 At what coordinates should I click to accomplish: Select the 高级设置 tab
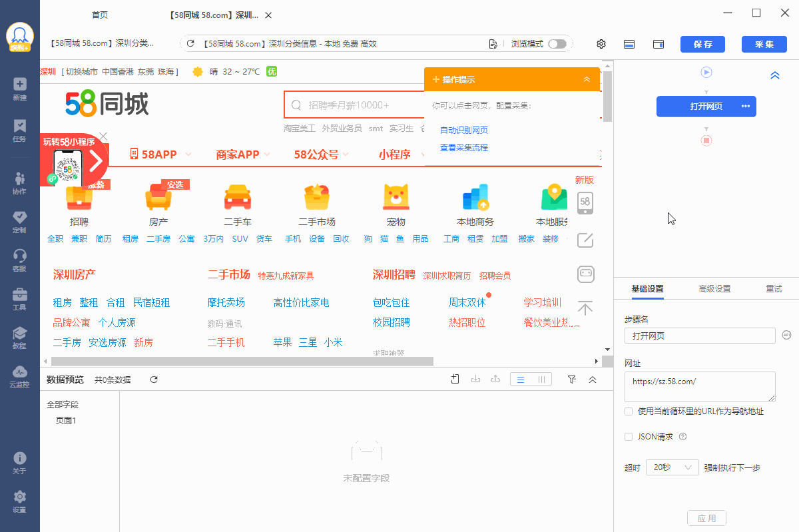click(714, 288)
